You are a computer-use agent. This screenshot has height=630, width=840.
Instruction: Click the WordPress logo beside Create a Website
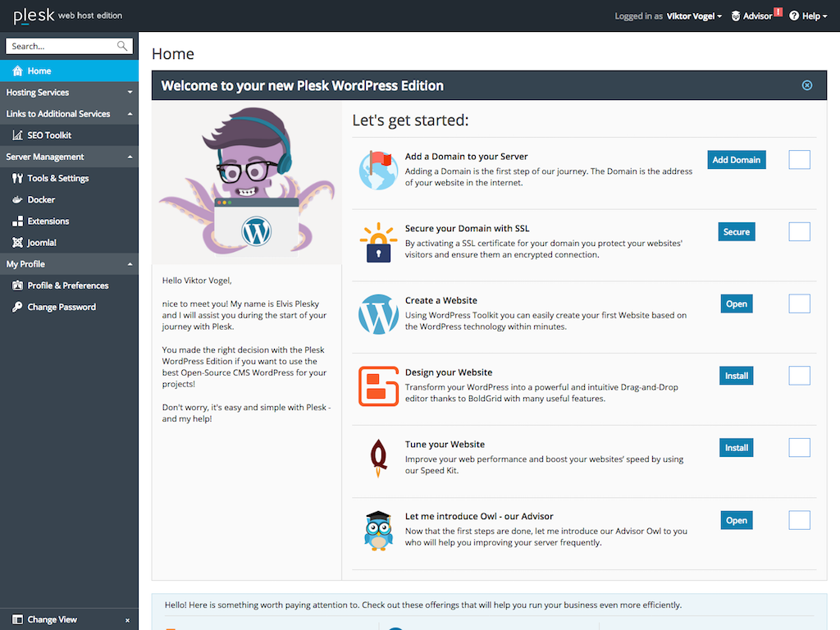[x=378, y=314]
